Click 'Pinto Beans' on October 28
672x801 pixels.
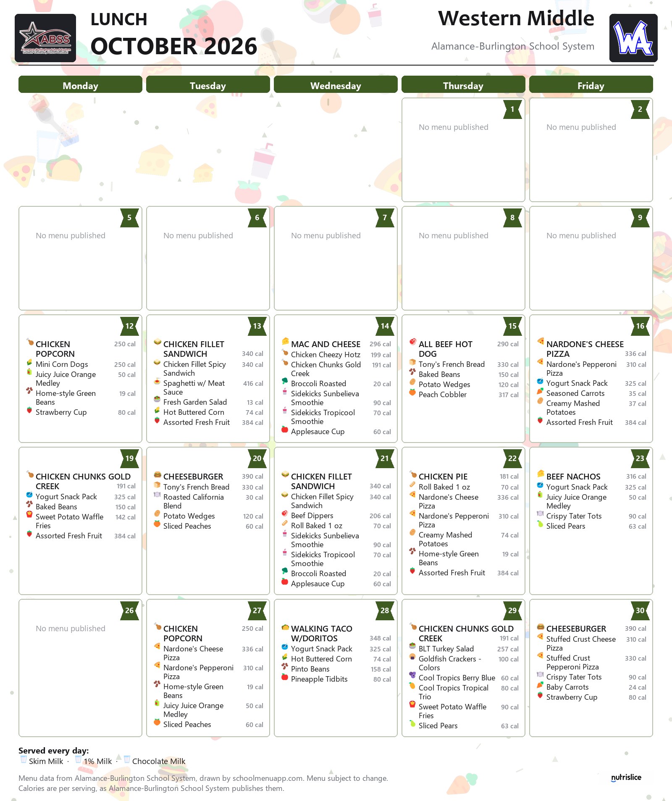point(310,669)
